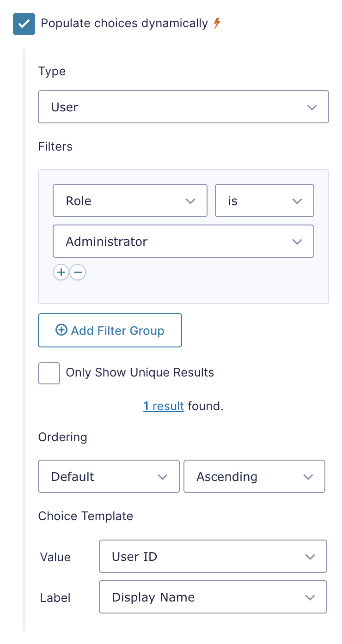Enable Only Show Unique Results checkbox
The width and height of the screenshot is (342, 644).
49,373
